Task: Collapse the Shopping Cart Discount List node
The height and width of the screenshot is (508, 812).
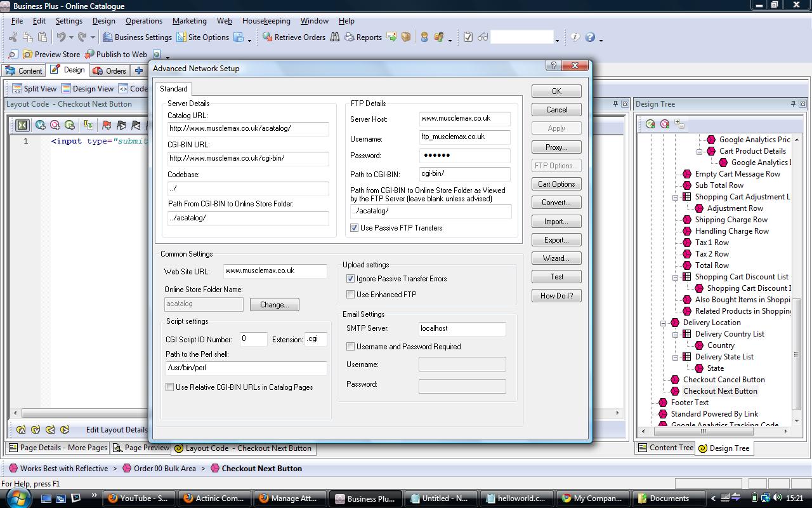Action: click(x=675, y=277)
